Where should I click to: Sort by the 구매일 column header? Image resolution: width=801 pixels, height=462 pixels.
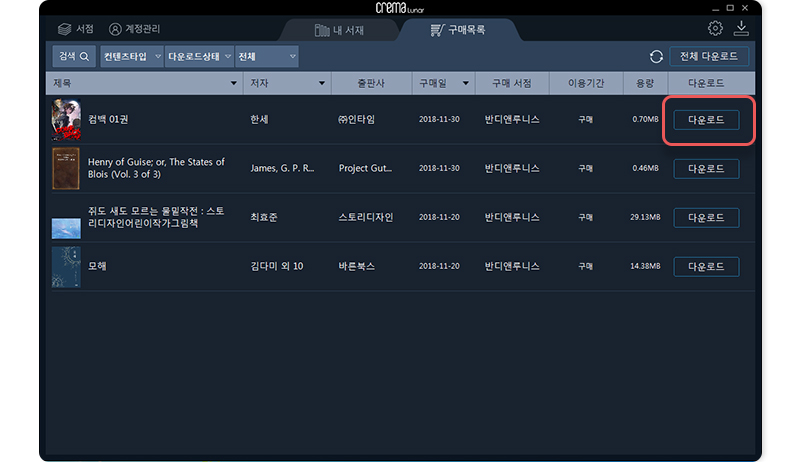434,83
